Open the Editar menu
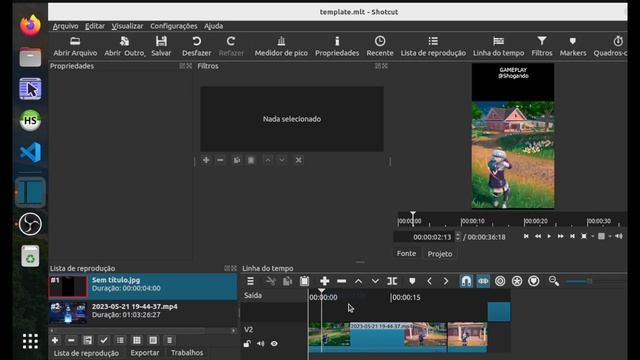This screenshot has height=360, width=640. point(95,26)
